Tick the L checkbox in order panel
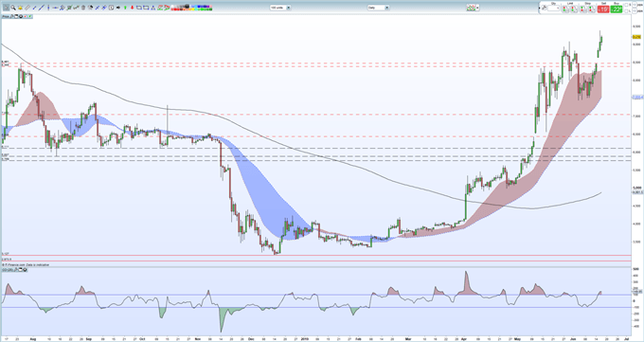644x342 pixels. click(x=626, y=10)
